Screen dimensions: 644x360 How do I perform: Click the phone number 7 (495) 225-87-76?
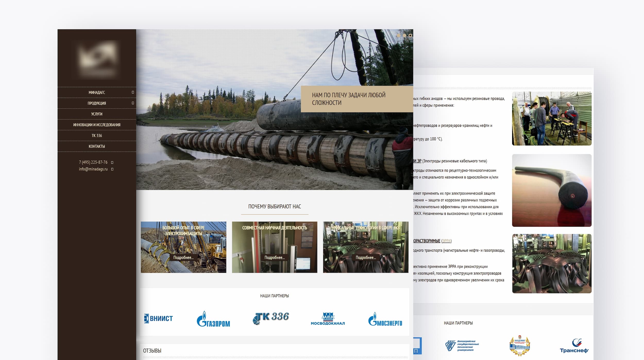click(x=93, y=162)
